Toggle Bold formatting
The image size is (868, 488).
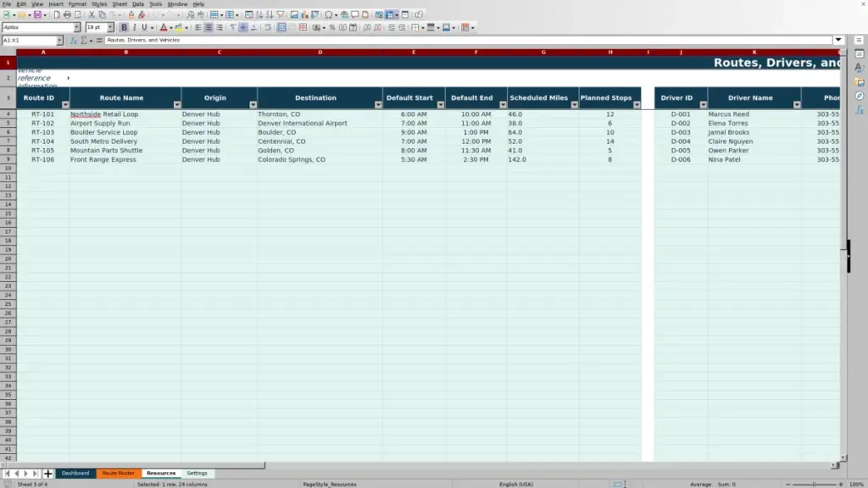124,28
